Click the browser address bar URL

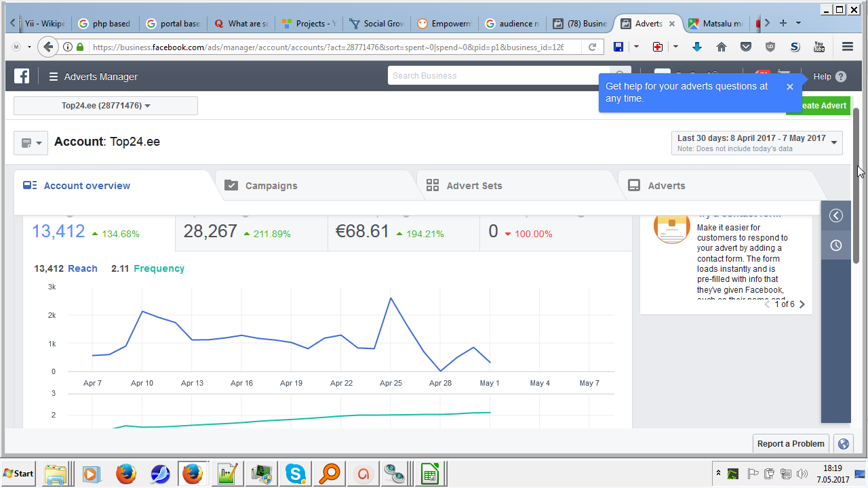click(327, 47)
